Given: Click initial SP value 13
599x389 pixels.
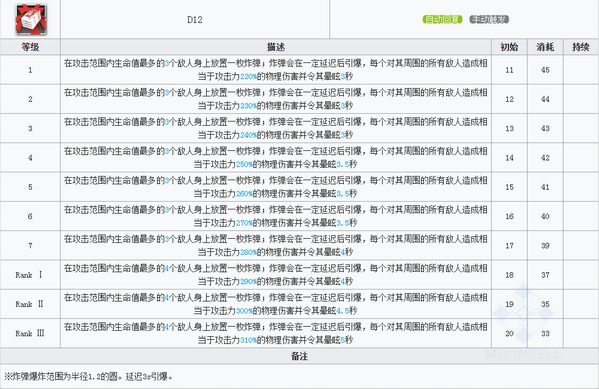Looking at the screenshot, I should point(509,129).
